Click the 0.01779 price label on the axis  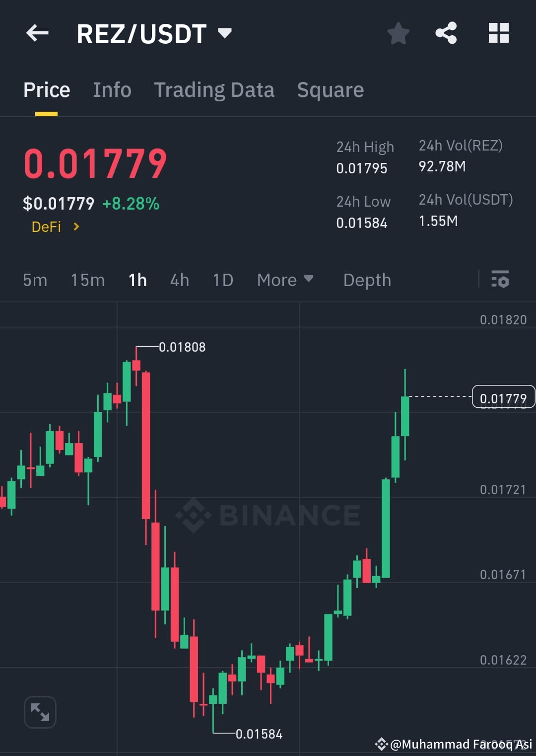(x=503, y=396)
